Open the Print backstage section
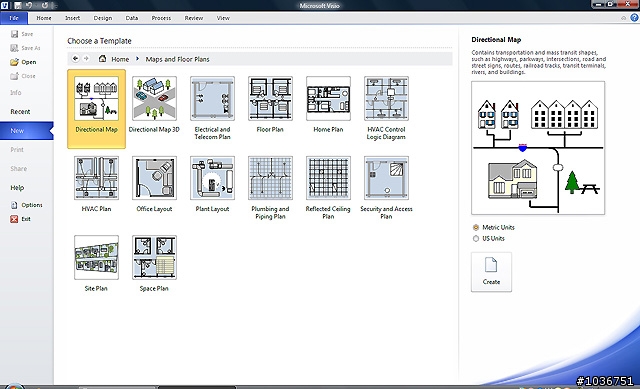The image size is (640, 389). pyautogui.click(x=17, y=149)
